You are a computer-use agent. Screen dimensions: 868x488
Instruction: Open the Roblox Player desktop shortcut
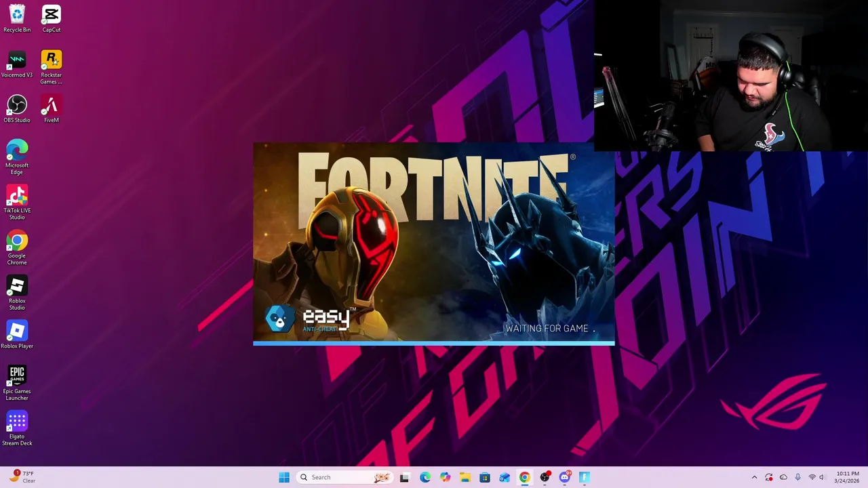[x=17, y=335]
